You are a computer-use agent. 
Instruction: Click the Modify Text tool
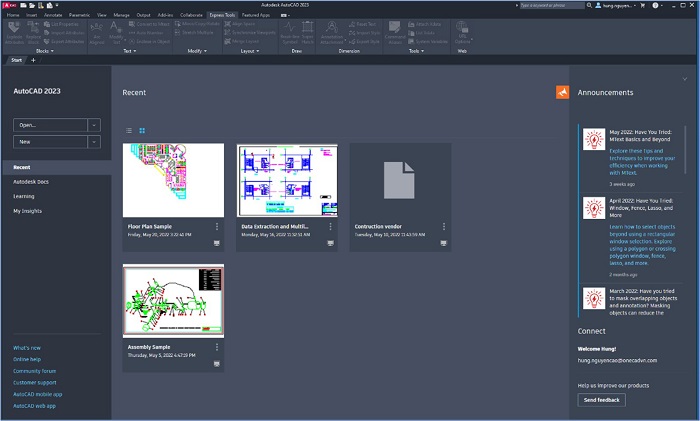116,33
